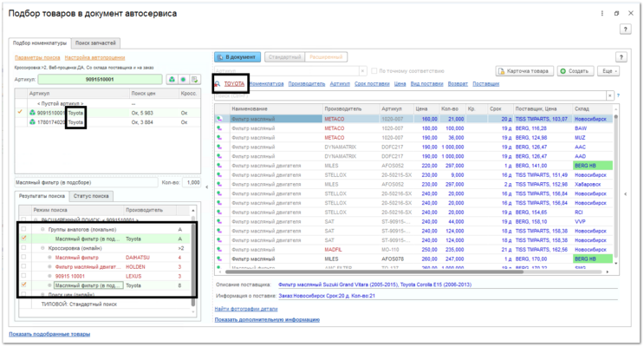Clear the Поиск (Ctrl+F) field with X
The image size is (644, 347).
click(x=610, y=95)
